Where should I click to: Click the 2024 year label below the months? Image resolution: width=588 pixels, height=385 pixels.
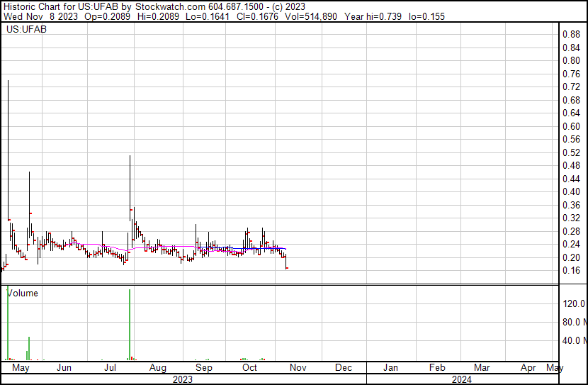tap(461, 379)
